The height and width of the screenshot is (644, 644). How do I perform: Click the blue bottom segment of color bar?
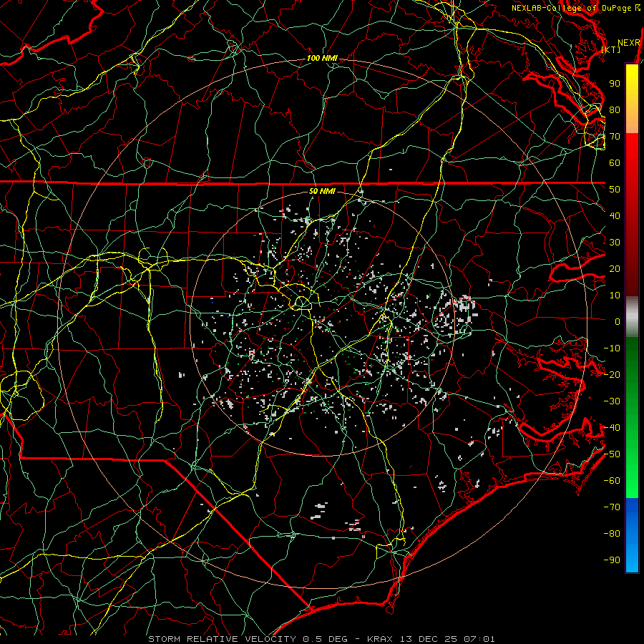click(x=632, y=535)
